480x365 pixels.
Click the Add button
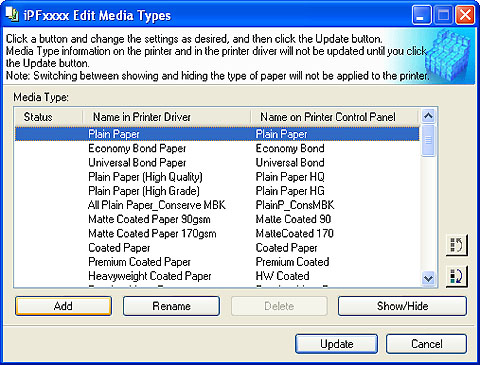coord(63,306)
